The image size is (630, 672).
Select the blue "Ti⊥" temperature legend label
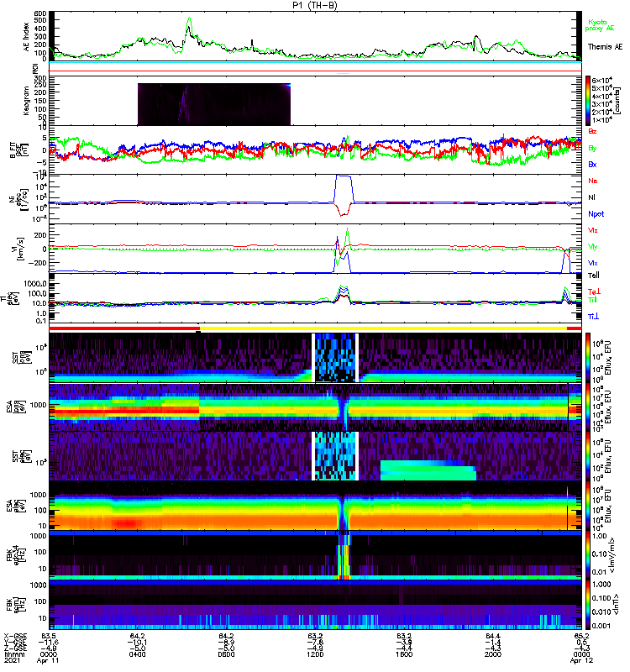[x=594, y=317]
